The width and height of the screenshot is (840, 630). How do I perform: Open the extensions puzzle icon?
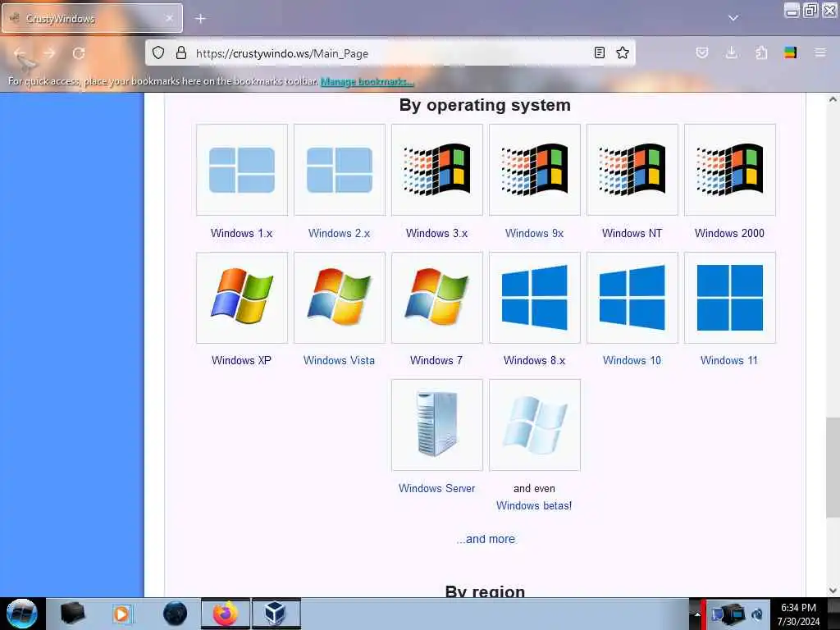(761, 52)
